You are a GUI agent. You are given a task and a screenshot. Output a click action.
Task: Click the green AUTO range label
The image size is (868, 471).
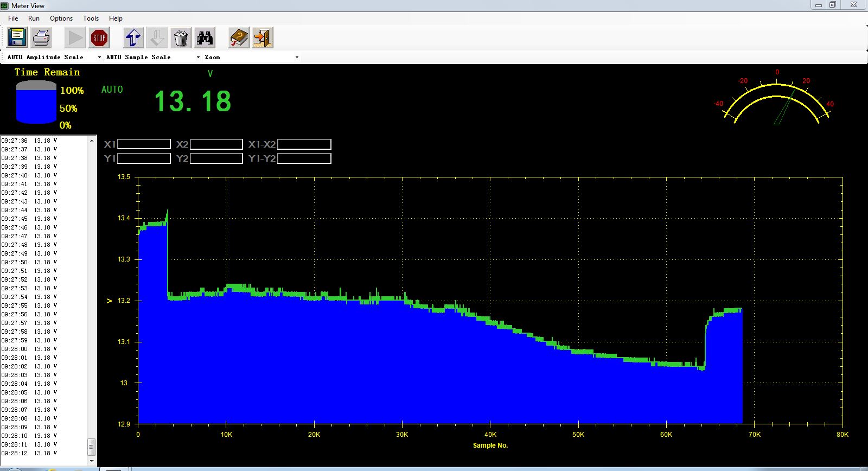pyautogui.click(x=112, y=90)
